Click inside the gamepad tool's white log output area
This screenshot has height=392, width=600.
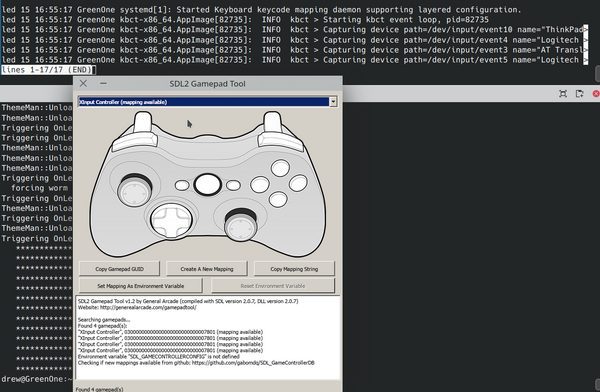click(208, 337)
